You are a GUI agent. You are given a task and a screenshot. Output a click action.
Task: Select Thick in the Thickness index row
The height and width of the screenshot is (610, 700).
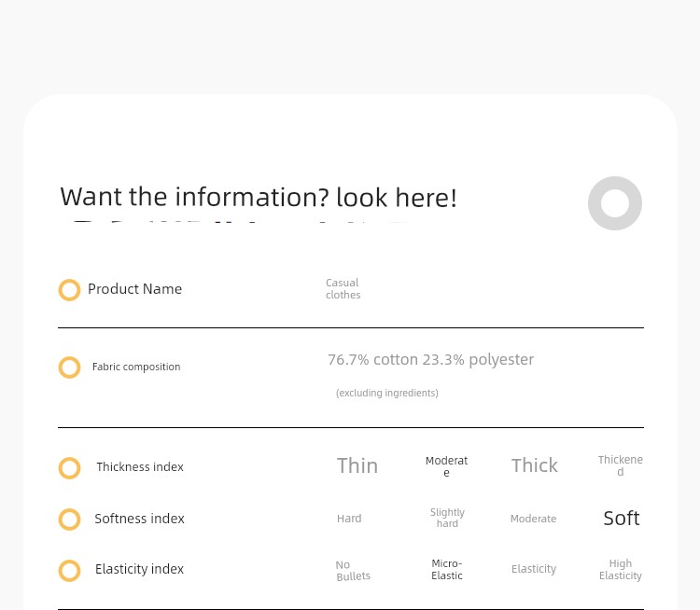tap(535, 465)
